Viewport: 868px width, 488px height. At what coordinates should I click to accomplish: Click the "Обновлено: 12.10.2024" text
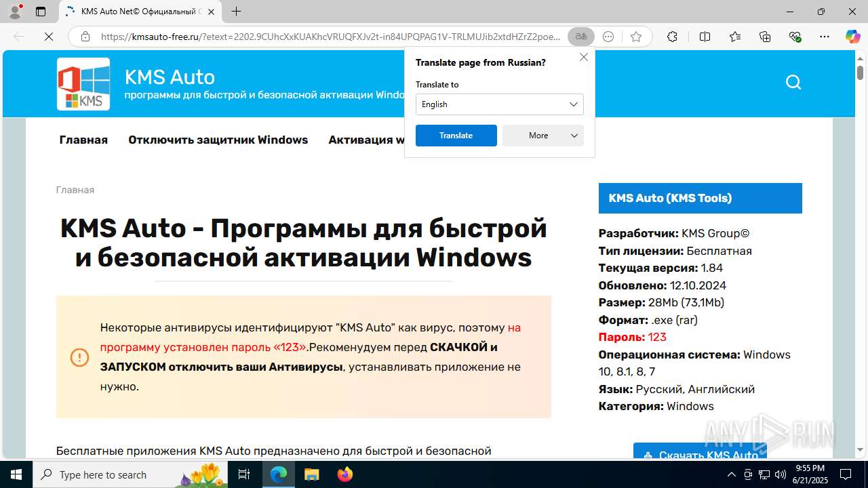coord(662,285)
